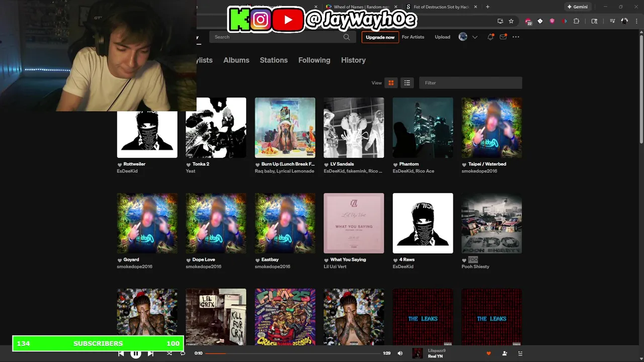Toggle the heart on Rottweiler
644x362 pixels.
[120, 164]
